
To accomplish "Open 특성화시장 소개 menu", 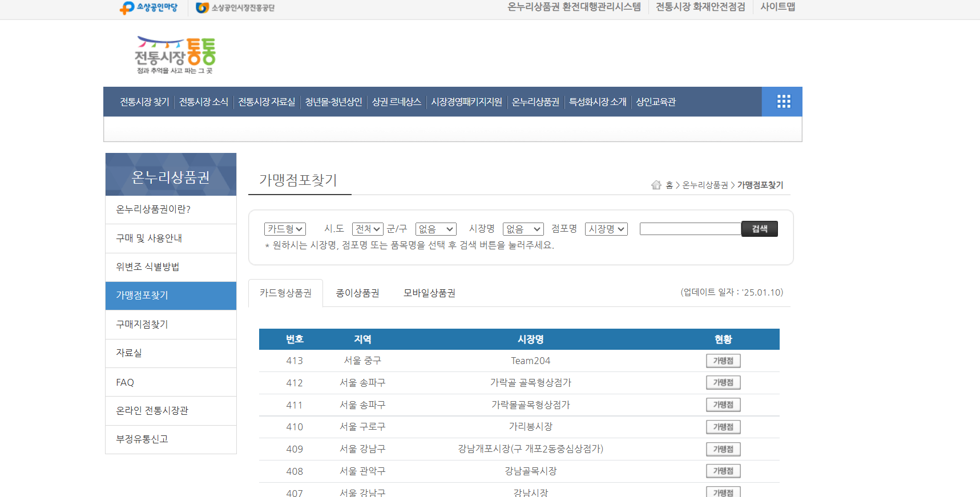I will [598, 102].
